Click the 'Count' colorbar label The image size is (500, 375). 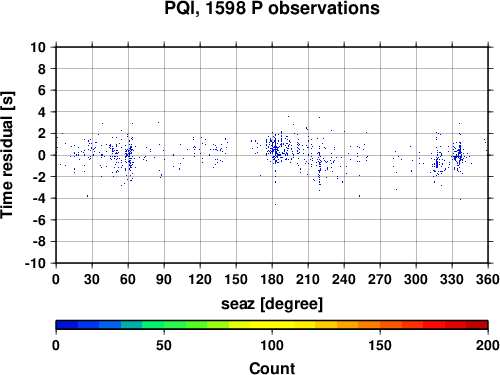click(x=272, y=368)
